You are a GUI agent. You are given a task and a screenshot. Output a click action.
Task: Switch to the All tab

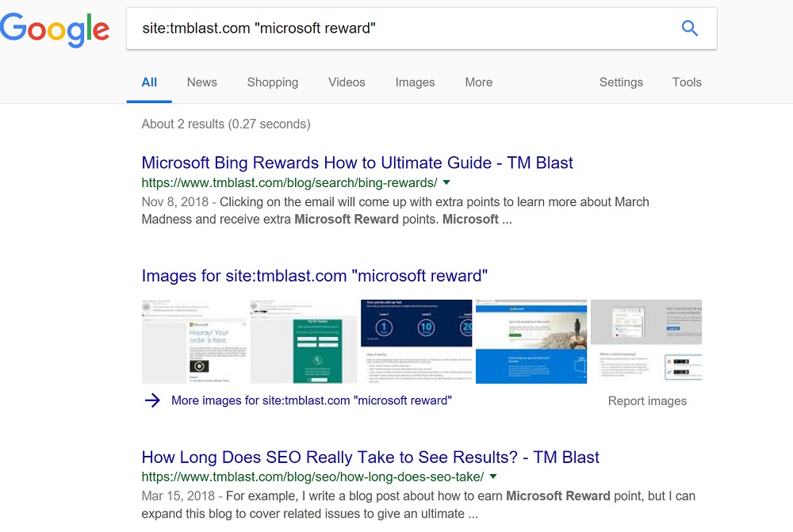(149, 82)
